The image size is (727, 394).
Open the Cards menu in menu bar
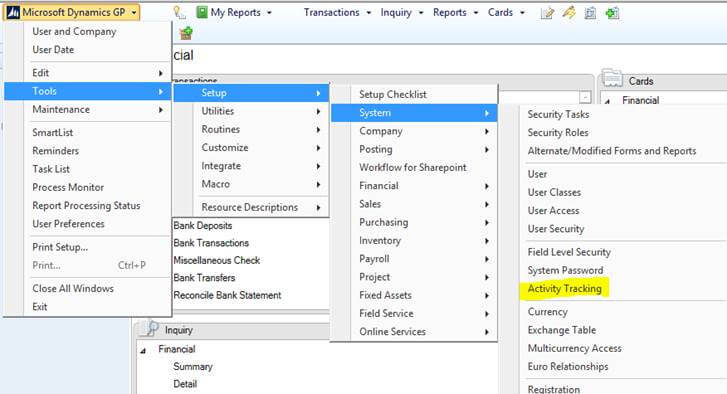tap(506, 13)
